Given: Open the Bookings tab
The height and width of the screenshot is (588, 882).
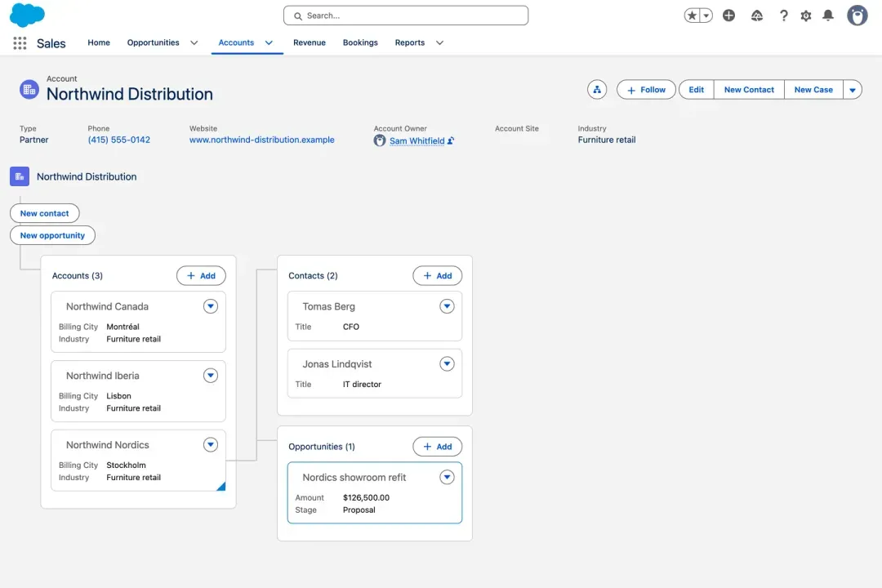Looking at the screenshot, I should [x=361, y=42].
